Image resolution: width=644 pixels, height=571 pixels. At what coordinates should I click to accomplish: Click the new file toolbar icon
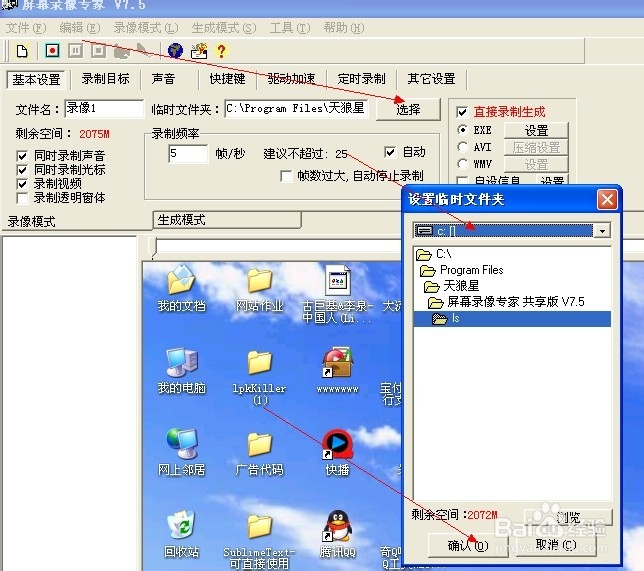tap(22, 51)
